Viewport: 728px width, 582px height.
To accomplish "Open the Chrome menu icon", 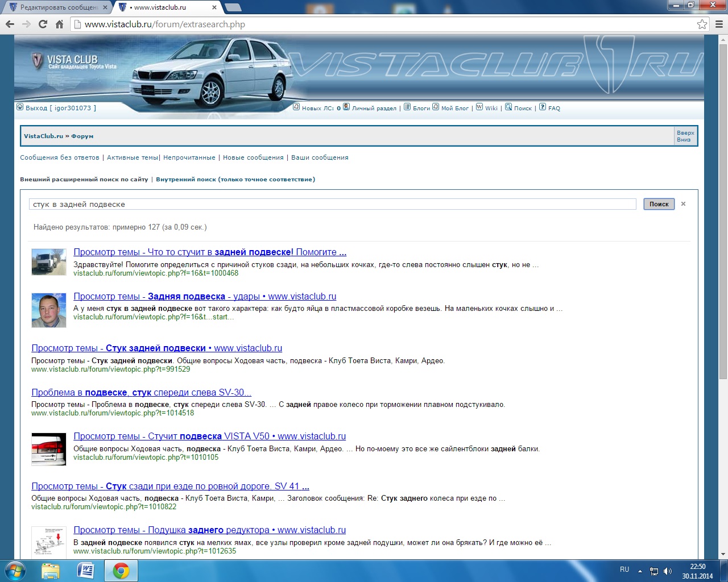I will click(719, 24).
